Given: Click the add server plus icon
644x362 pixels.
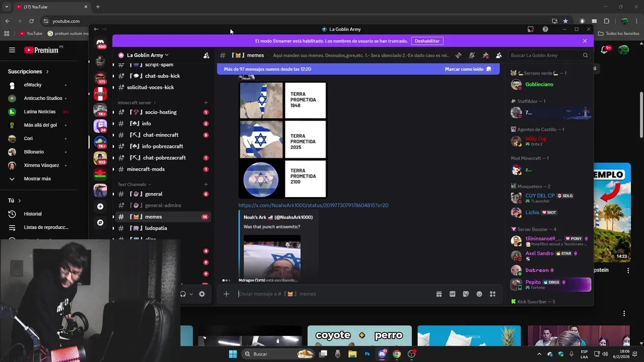Looking at the screenshot, I should [100, 207].
